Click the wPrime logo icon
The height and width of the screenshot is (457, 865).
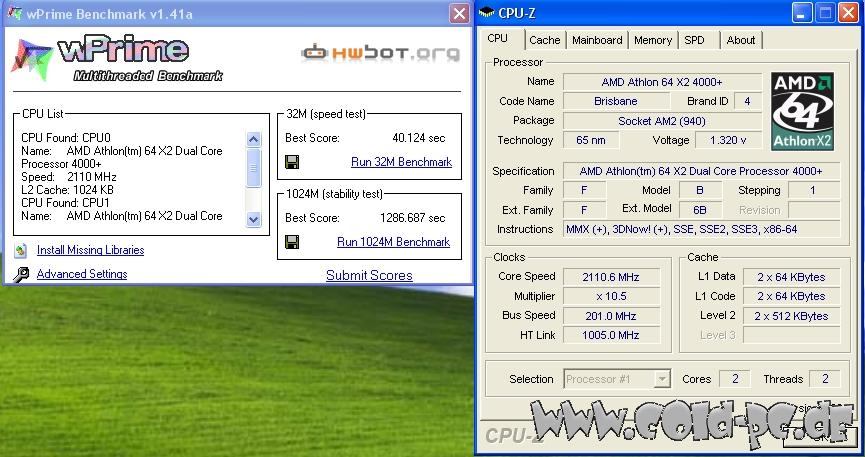pyautogui.click(x=32, y=60)
